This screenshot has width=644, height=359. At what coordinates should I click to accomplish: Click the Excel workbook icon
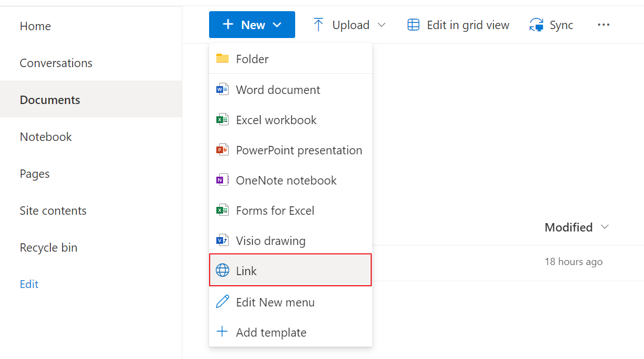(x=222, y=120)
